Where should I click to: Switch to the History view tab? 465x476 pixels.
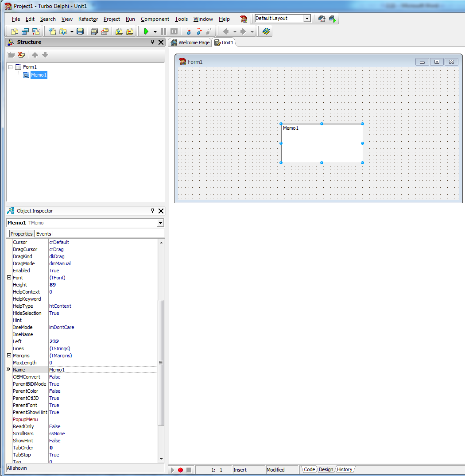[345, 469]
